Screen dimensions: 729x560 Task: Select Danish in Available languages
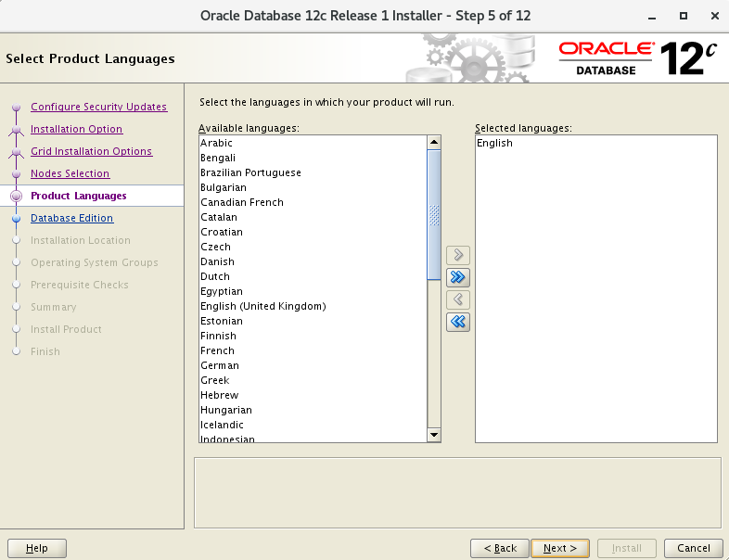point(313,261)
